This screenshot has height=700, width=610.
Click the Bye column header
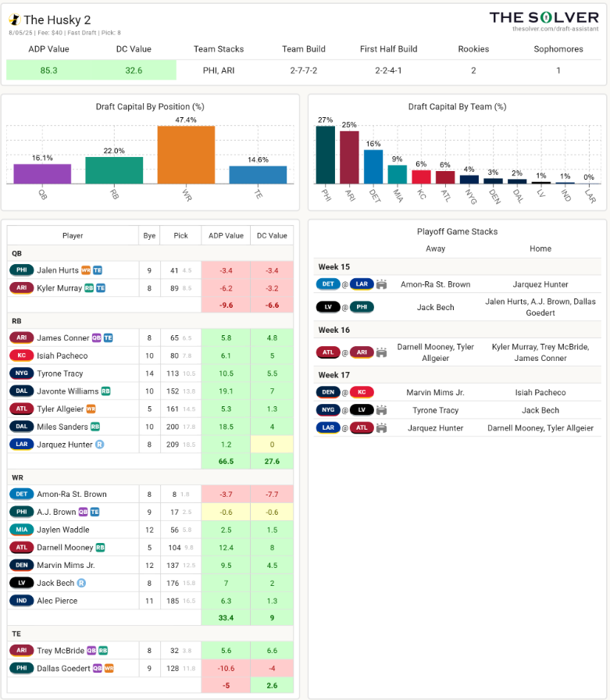coord(149,236)
